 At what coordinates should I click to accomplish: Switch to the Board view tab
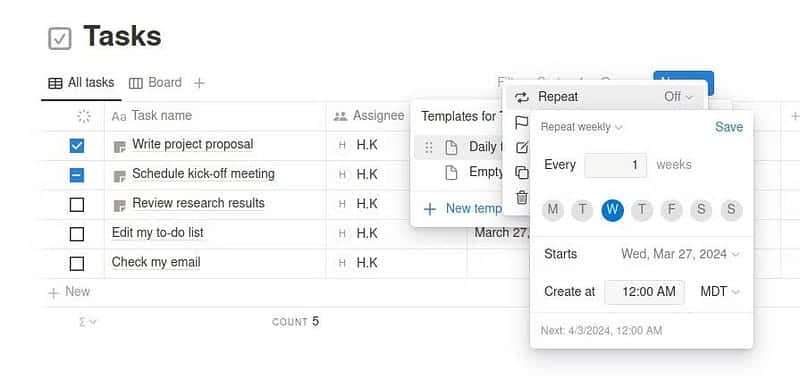click(x=156, y=83)
